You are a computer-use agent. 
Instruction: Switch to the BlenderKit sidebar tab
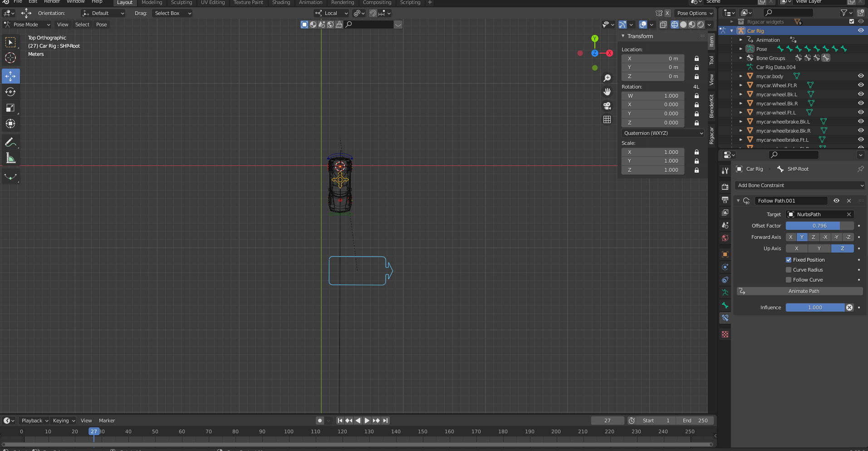click(711, 106)
